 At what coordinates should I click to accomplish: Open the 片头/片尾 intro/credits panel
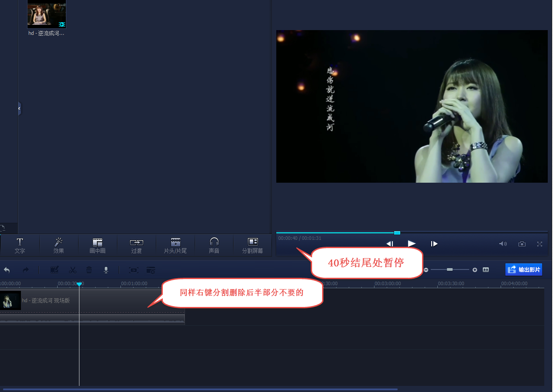175,246
